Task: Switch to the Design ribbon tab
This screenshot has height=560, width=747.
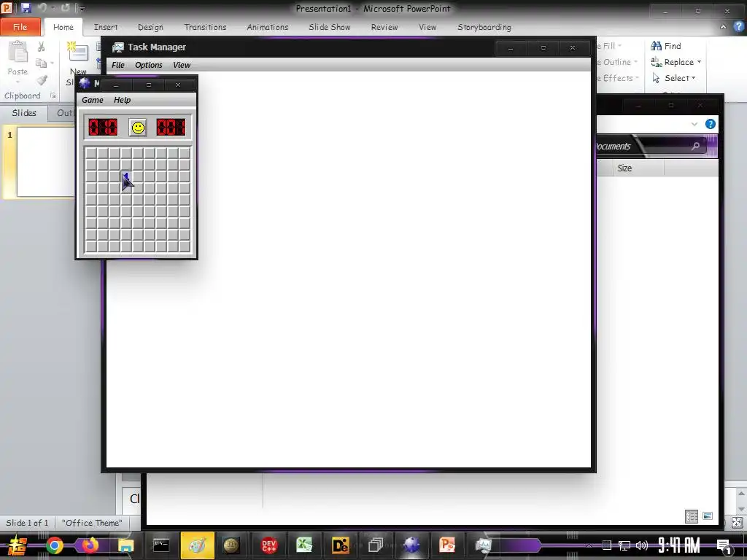Action: coord(150,27)
